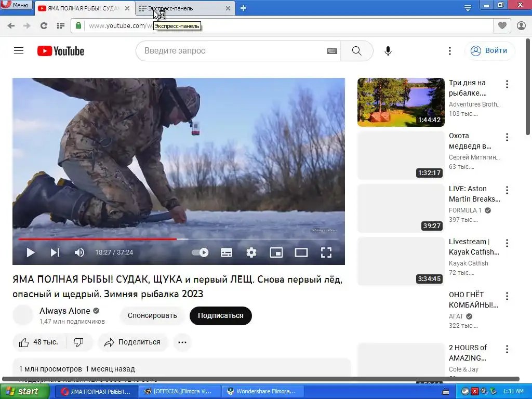Click the taskbar keyboard icon
The height and width of the screenshot is (399, 532).
tap(446, 392)
